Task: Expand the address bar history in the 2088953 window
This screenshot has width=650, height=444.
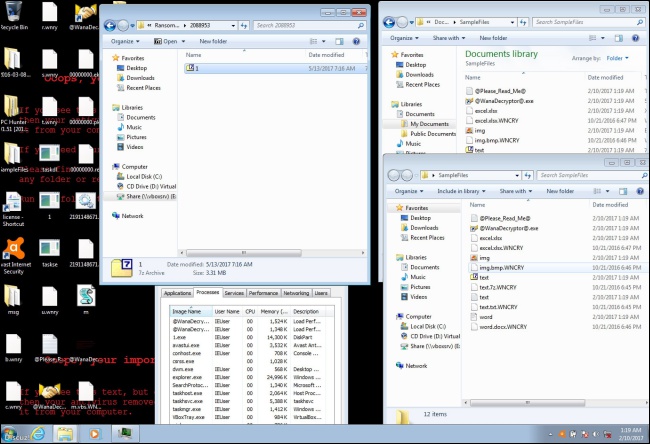Action: pos(233,26)
